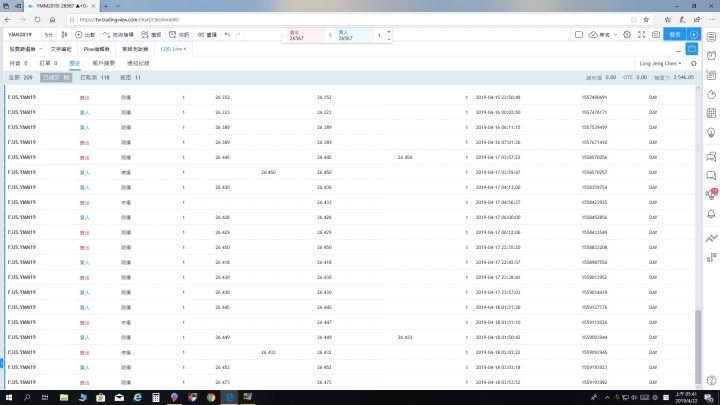Filter orders by 已取消 status
The width and height of the screenshot is (720, 405).
click(x=94, y=77)
